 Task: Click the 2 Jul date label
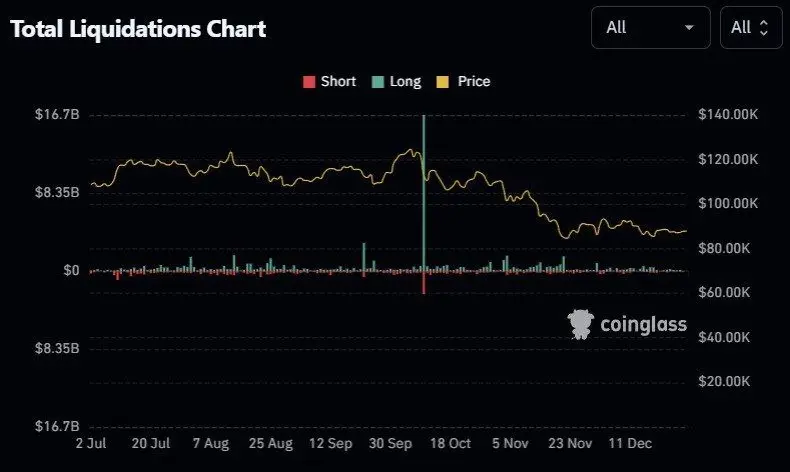click(x=91, y=442)
